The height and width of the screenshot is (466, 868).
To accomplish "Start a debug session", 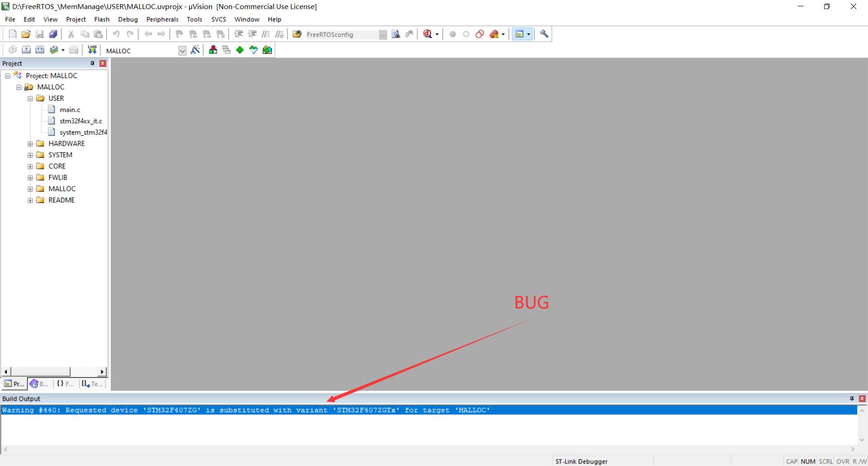I will pyautogui.click(x=428, y=34).
